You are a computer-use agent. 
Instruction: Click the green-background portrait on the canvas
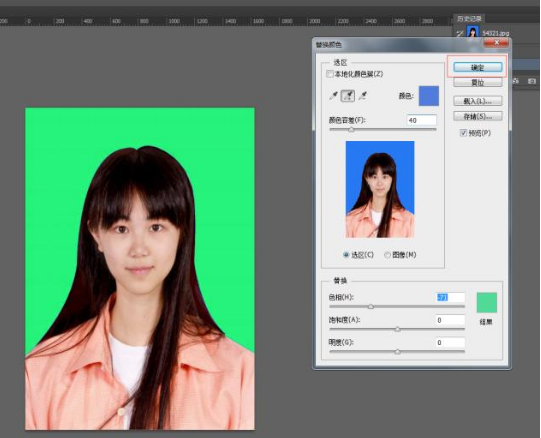(x=140, y=269)
